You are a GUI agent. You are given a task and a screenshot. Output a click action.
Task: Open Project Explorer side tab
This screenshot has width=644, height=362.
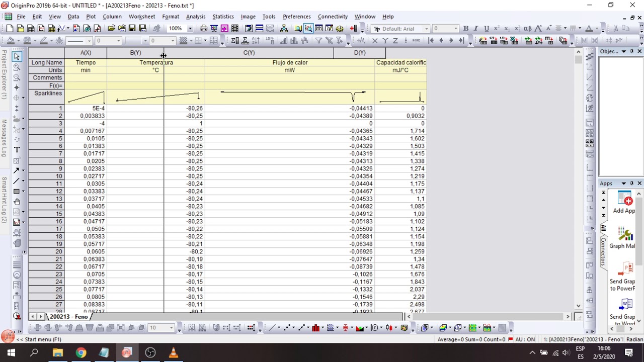[x=4, y=74]
